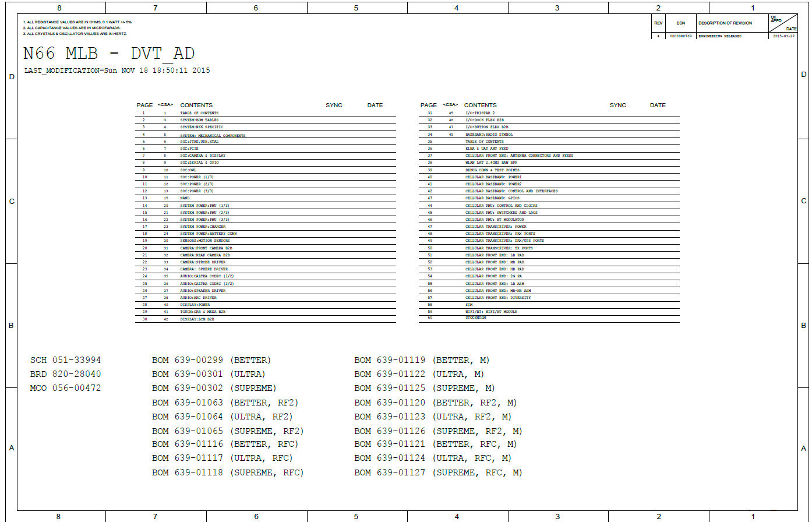Select the N66 MLB - DVT_AD title
Screen dimensions: 812x522
(x=109, y=54)
